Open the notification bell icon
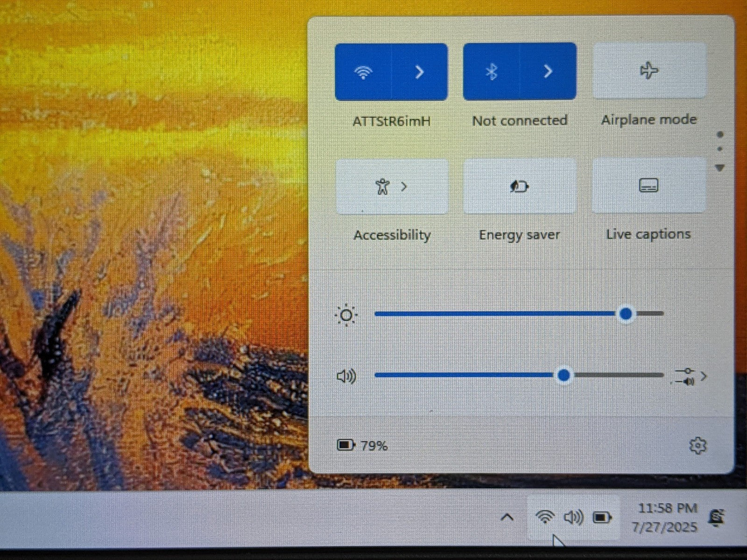 click(x=717, y=518)
